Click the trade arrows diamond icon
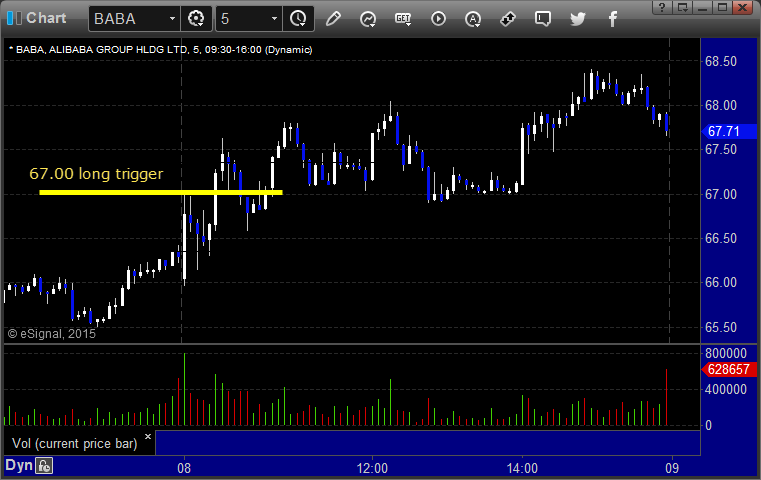 [508, 19]
